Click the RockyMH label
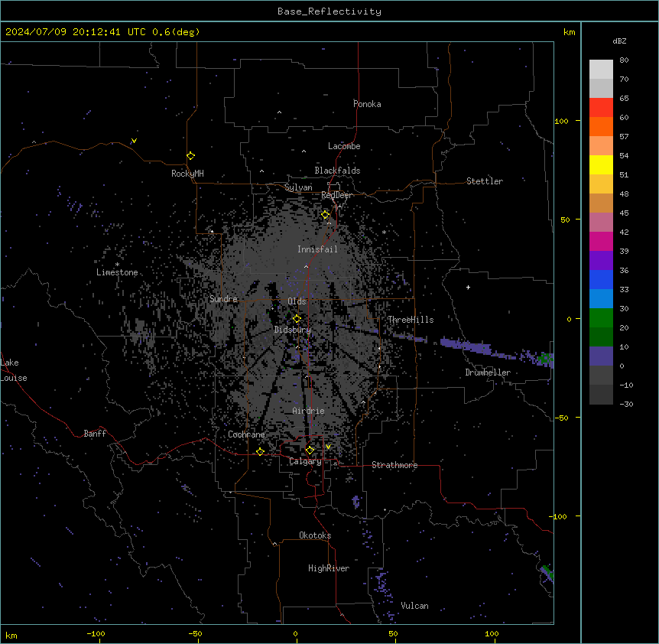 coord(187,174)
